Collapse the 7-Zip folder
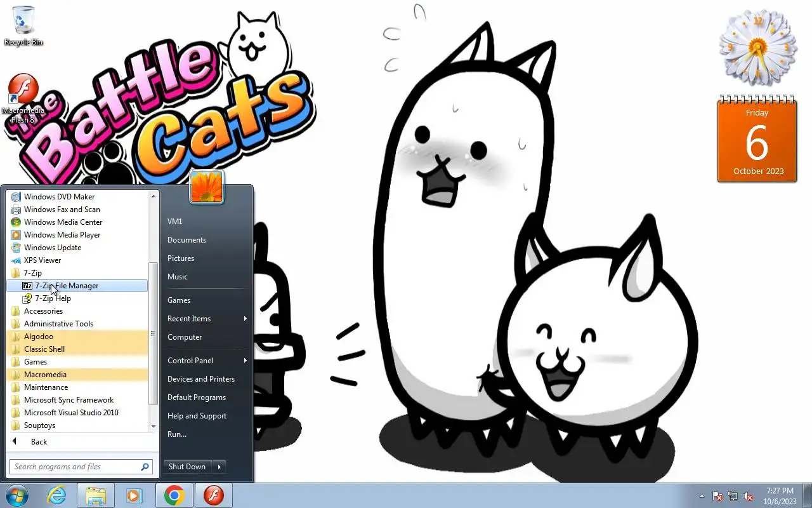Screen dimensions: 812x508 (77, 273)
